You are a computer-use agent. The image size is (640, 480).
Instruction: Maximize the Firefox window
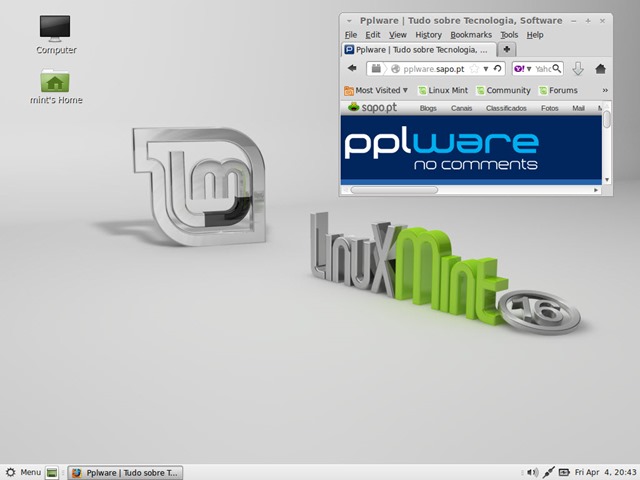pyautogui.click(x=588, y=21)
